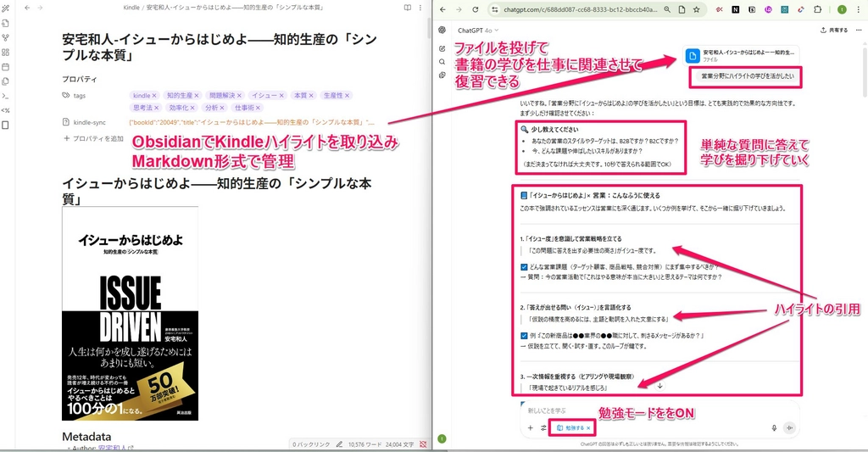Open the top Obsidian ribbon icon (pencil)
The height and width of the screenshot is (452, 868).
6,9
